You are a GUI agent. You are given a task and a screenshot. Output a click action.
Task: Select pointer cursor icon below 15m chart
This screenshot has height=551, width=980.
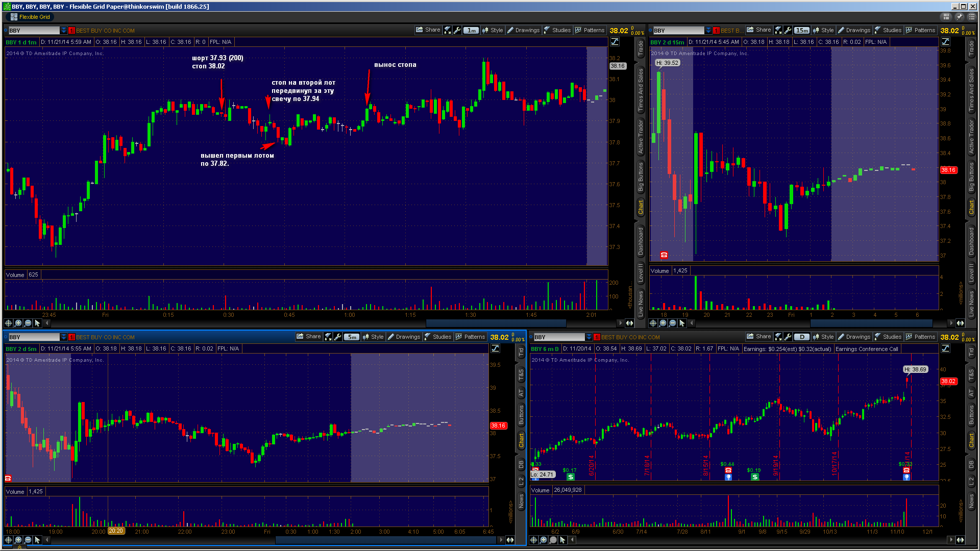(682, 323)
